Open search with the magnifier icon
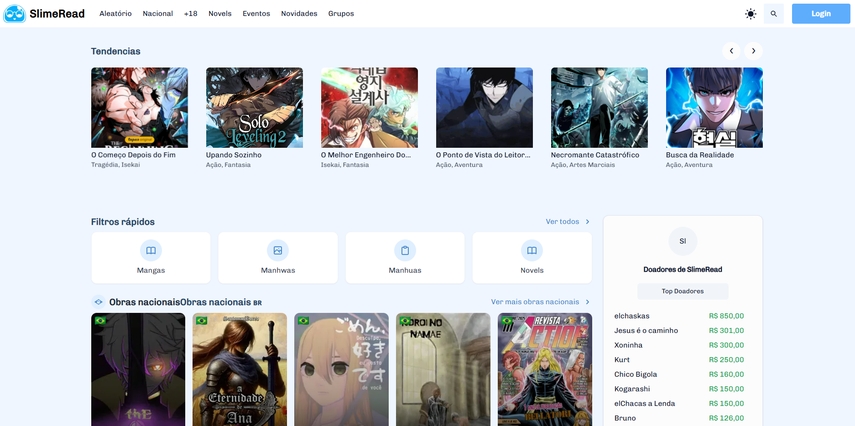Screen dimensions: 855x426 tap(774, 14)
